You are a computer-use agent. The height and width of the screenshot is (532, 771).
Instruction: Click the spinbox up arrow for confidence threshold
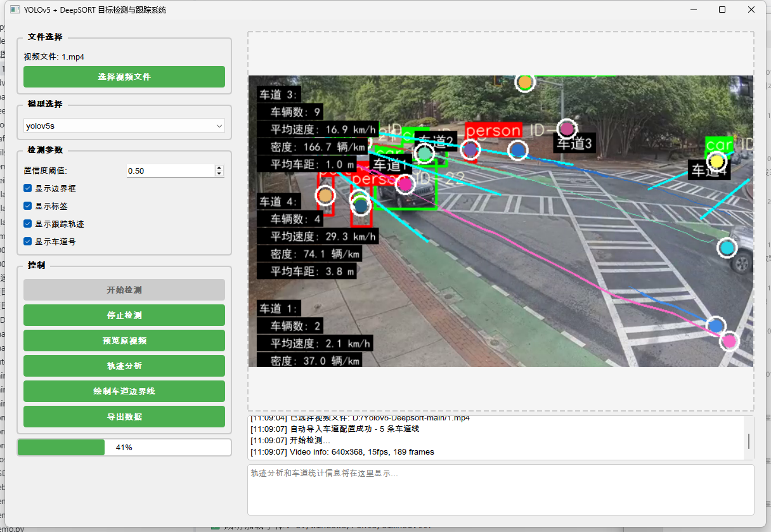219,168
